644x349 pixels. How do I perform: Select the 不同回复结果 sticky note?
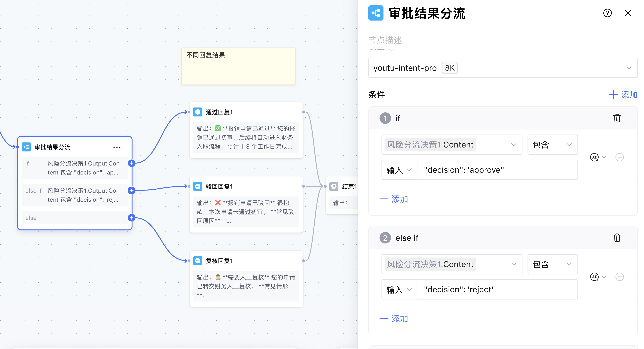(239, 66)
